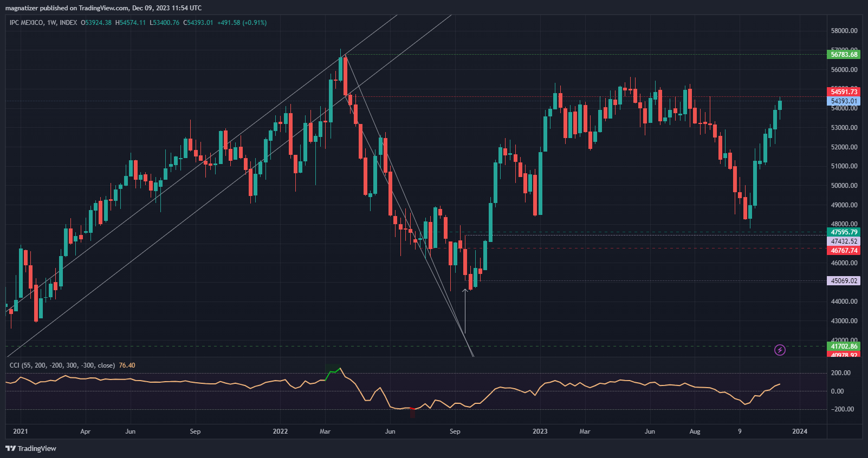Click 200.00 on the CCI scale
868x458 pixels.
[x=841, y=373]
